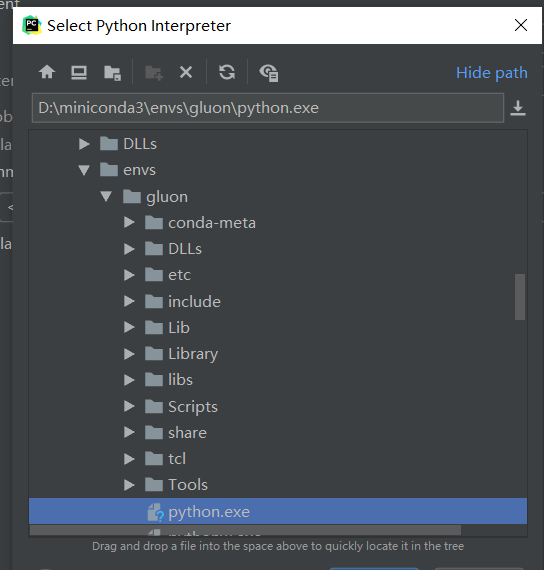The height and width of the screenshot is (570, 544).
Task: Collapse the envs folder arrow
Action: pos(84,170)
